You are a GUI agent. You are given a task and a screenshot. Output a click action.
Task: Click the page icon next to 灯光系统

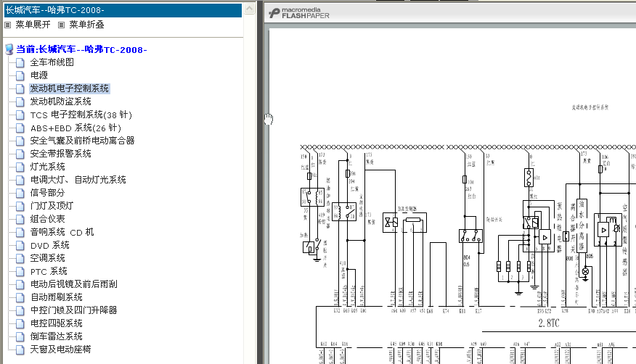tap(20, 167)
